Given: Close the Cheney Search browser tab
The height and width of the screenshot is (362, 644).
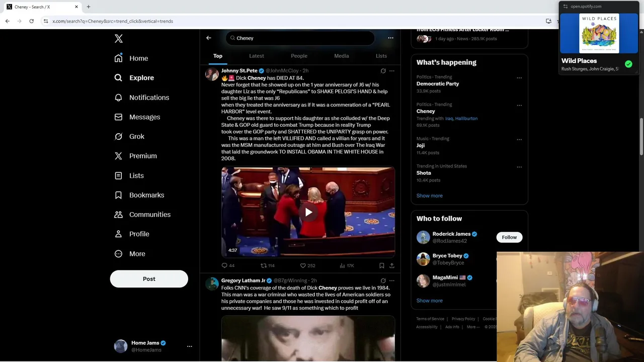Looking at the screenshot, I should pos(76,7).
